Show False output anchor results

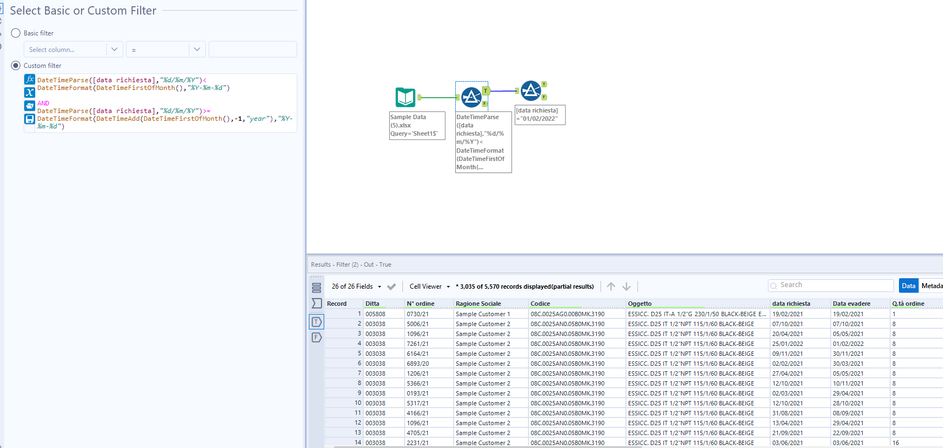(x=316, y=337)
